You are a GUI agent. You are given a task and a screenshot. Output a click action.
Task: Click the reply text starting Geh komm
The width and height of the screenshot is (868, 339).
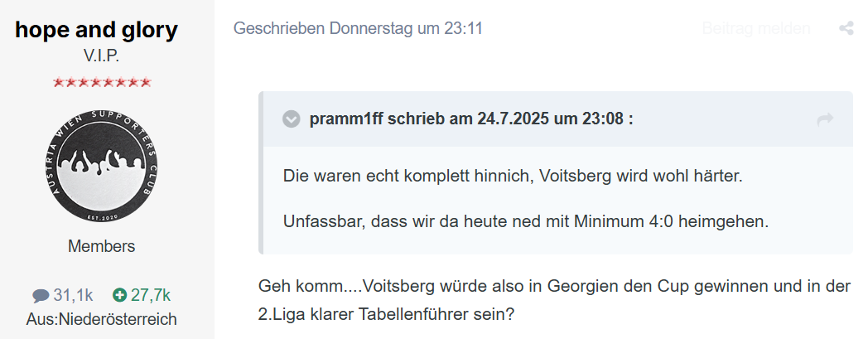554,287
